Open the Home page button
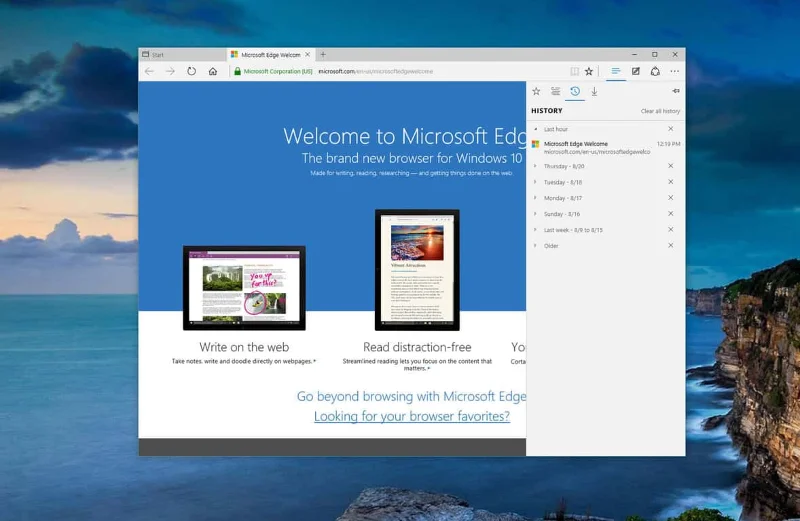This screenshot has height=521, width=800. click(x=213, y=71)
